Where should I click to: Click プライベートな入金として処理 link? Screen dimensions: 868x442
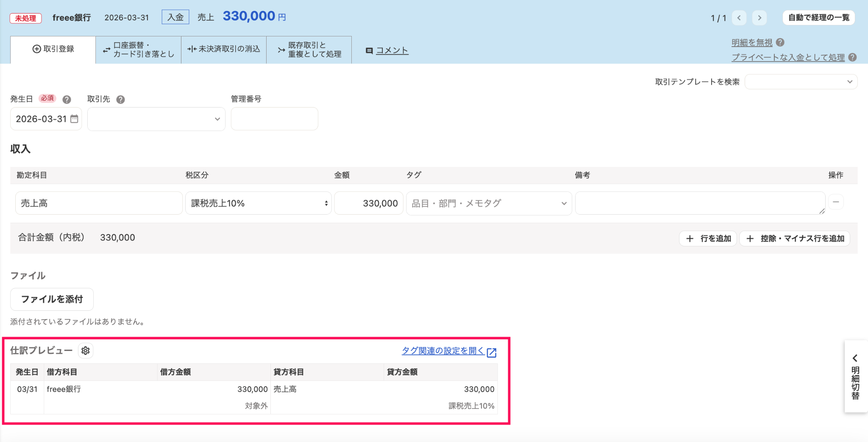788,58
